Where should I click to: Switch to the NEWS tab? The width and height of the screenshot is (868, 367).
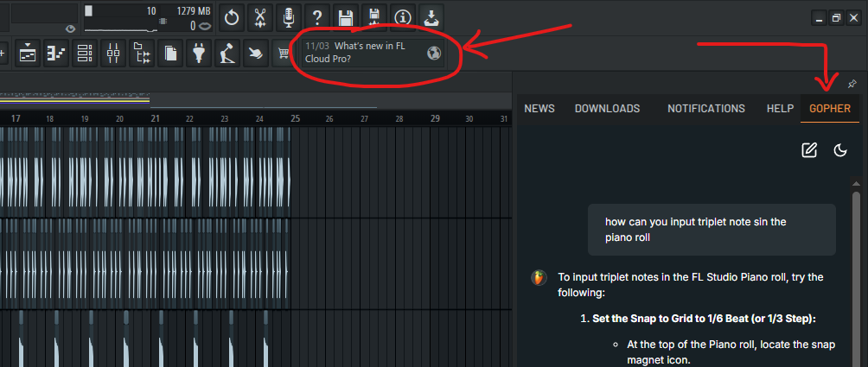[539, 108]
